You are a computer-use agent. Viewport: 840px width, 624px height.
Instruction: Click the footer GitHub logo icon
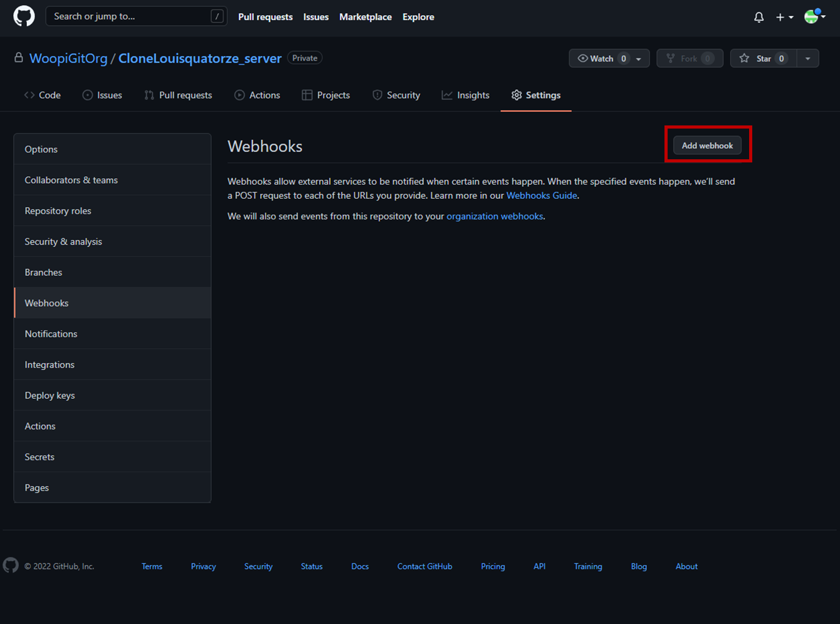11,565
